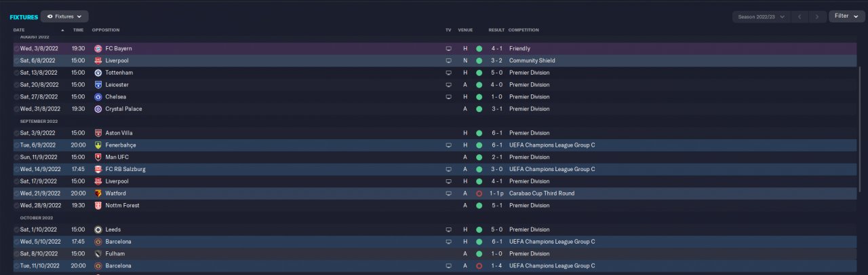
Task: Open the Season 2022/23 dropdown
Action: pos(762,16)
